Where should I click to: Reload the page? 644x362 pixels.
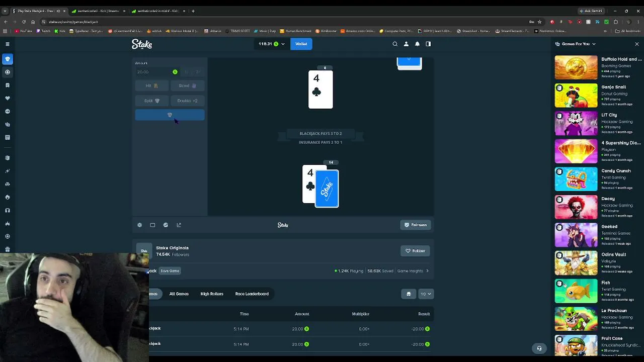tap(24, 22)
